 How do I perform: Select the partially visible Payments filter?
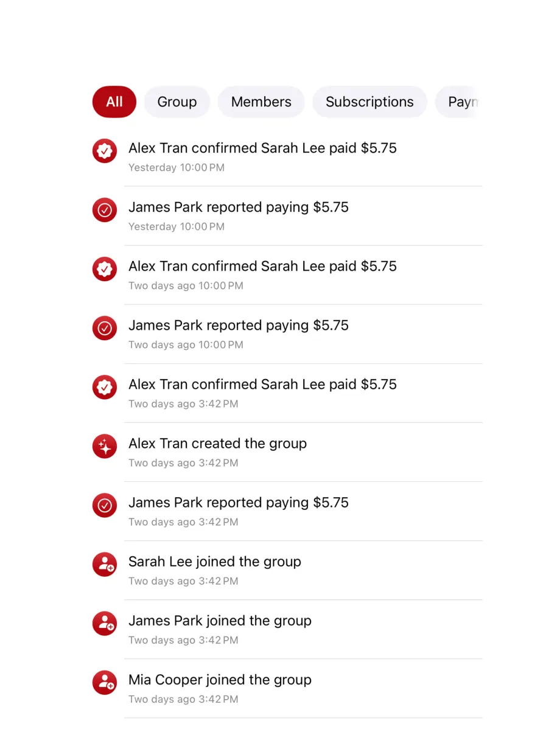coord(459,102)
